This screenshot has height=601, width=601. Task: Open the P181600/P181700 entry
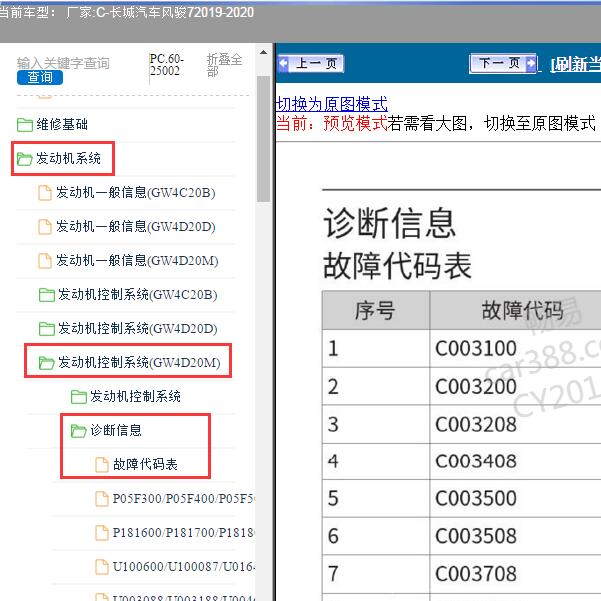tap(184, 533)
